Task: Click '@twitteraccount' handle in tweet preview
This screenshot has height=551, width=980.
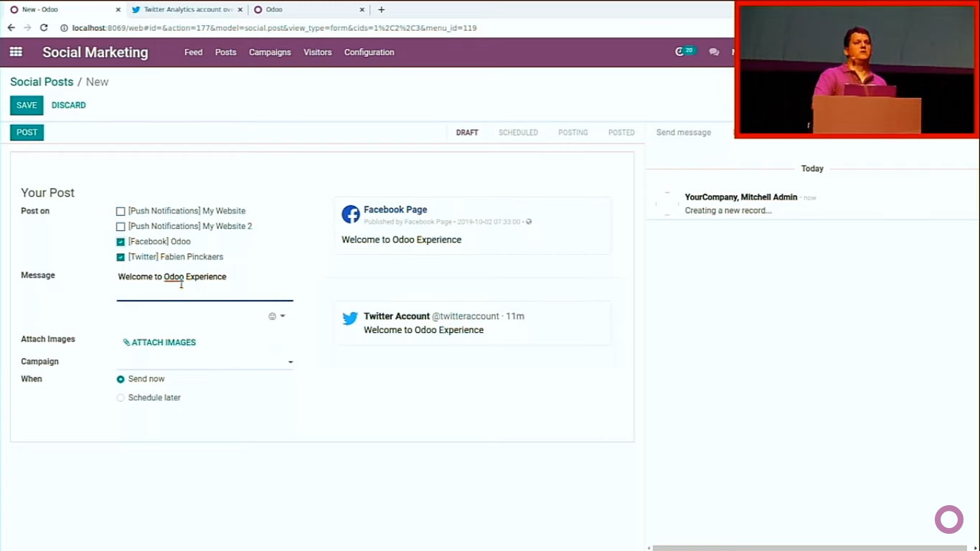Action: pos(465,316)
